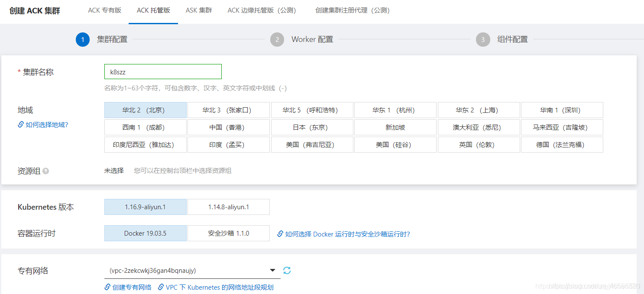Click the Worker 配置 step label
This screenshot has height=294, width=644.
pyautogui.click(x=312, y=39)
